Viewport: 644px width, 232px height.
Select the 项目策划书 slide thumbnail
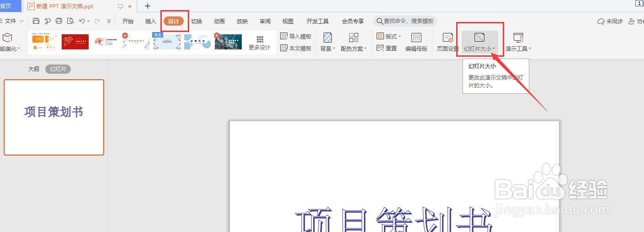pyautogui.click(x=54, y=117)
